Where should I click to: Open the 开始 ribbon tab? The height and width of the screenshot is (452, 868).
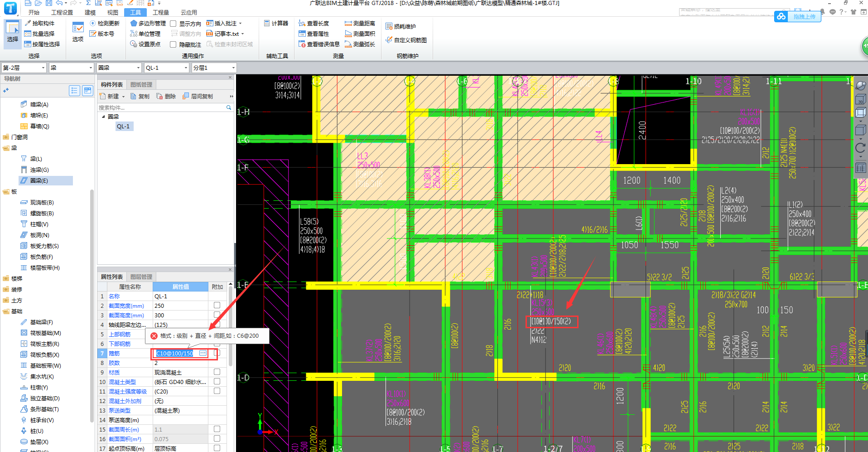34,12
